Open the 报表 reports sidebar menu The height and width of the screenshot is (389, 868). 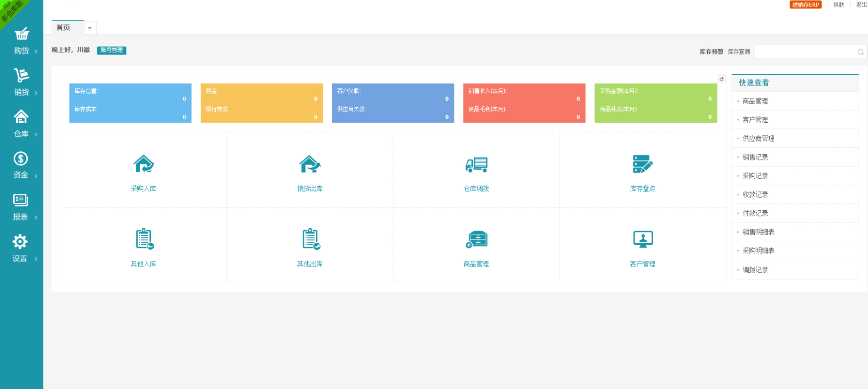22,207
